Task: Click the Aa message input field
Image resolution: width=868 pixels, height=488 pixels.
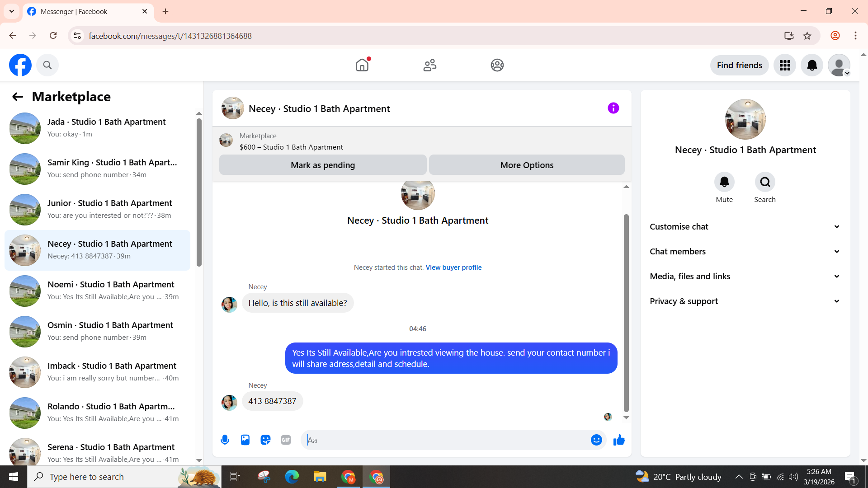Action: tap(445, 440)
